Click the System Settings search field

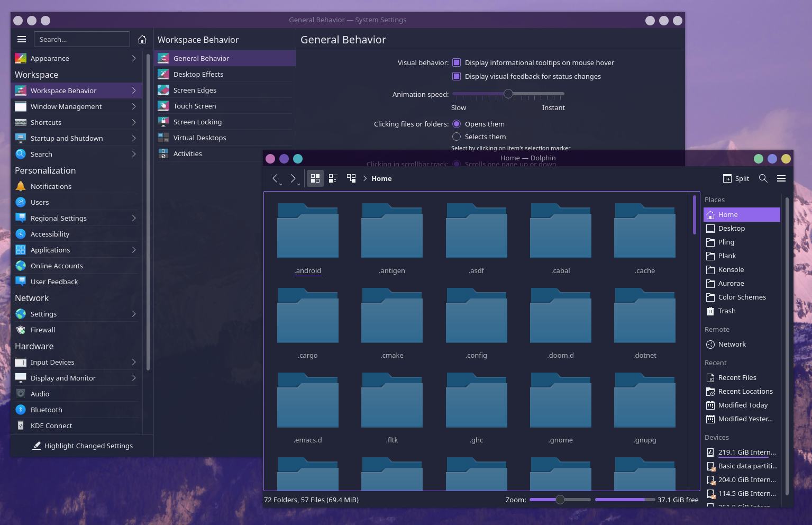click(82, 39)
